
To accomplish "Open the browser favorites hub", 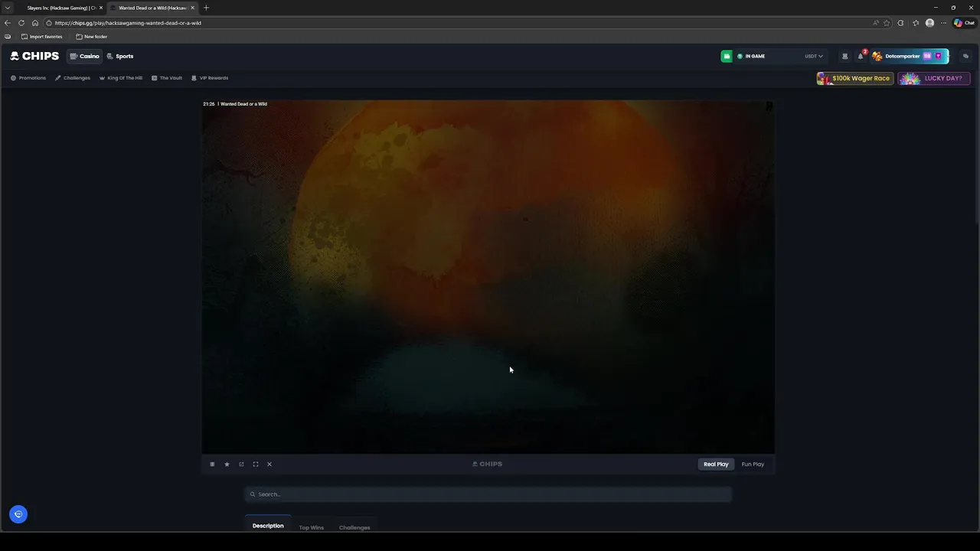I will (916, 23).
